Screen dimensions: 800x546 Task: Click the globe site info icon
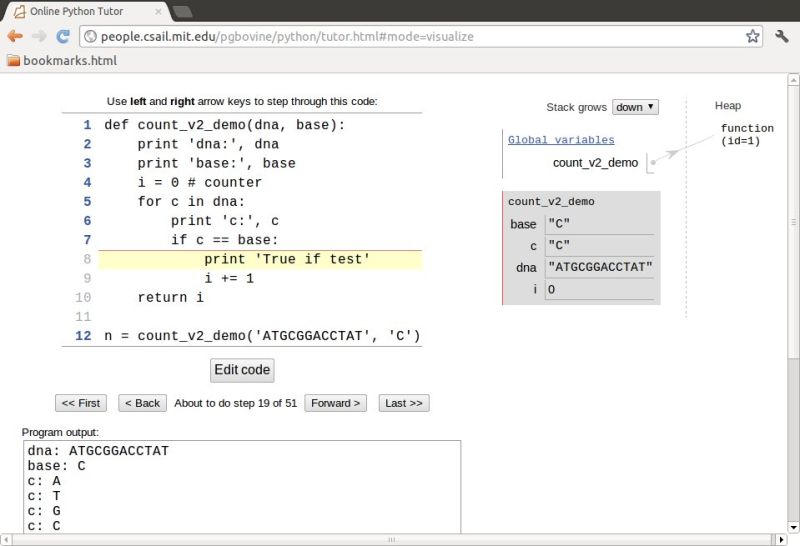tap(90, 36)
